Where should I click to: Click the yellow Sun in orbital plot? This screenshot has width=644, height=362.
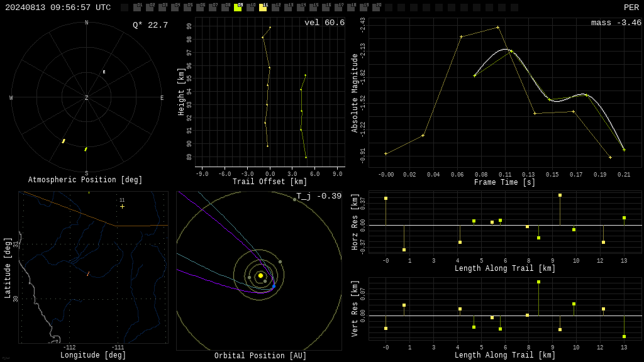point(260,275)
